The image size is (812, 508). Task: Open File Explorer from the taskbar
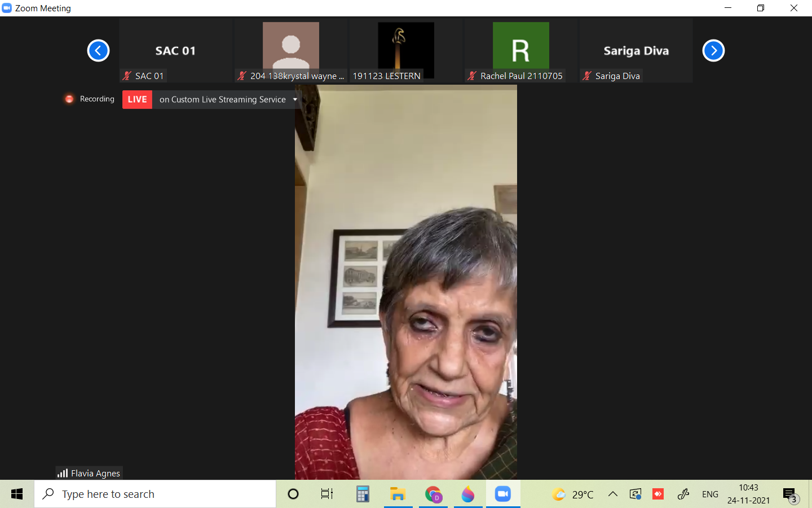click(x=398, y=494)
